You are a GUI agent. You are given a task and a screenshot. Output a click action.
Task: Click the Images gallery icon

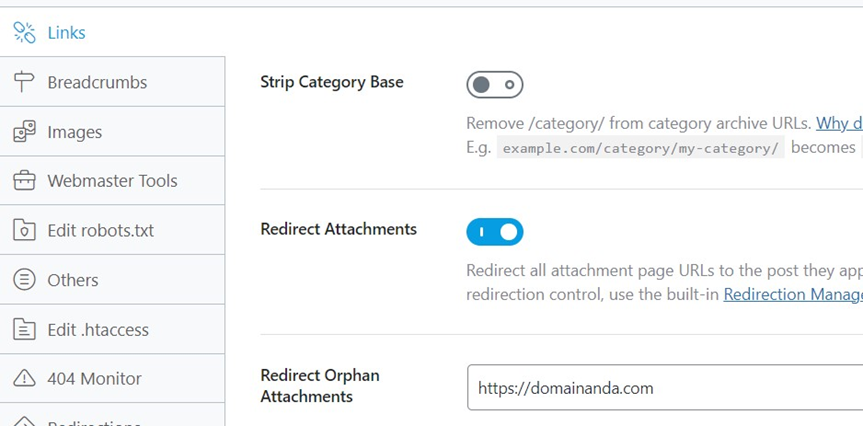pyautogui.click(x=24, y=132)
